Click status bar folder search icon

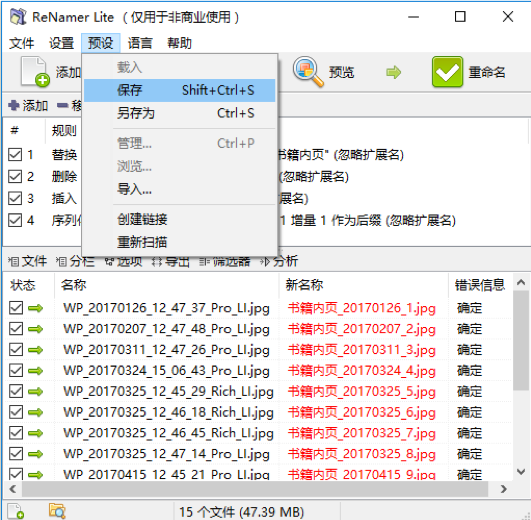(57, 511)
